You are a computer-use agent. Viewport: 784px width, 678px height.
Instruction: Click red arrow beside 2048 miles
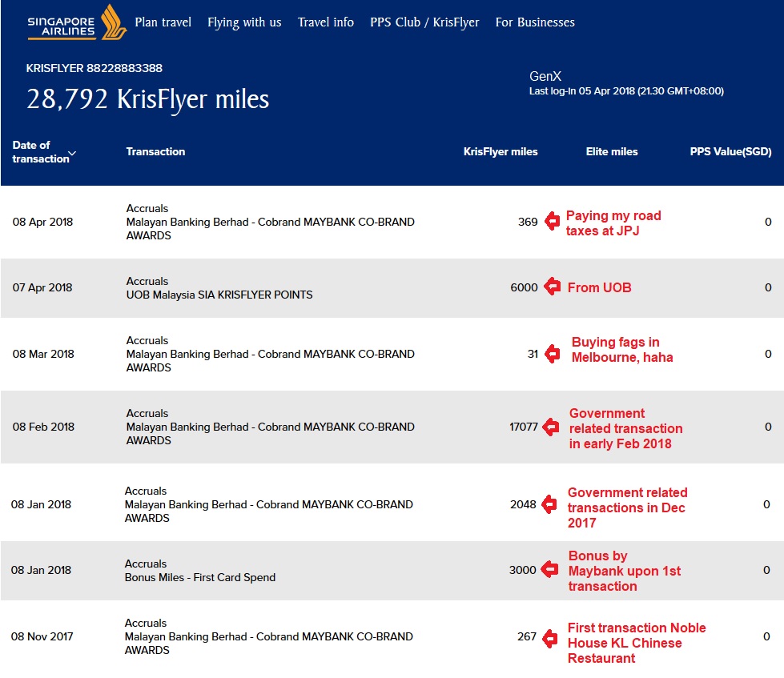tap(549, 504)
